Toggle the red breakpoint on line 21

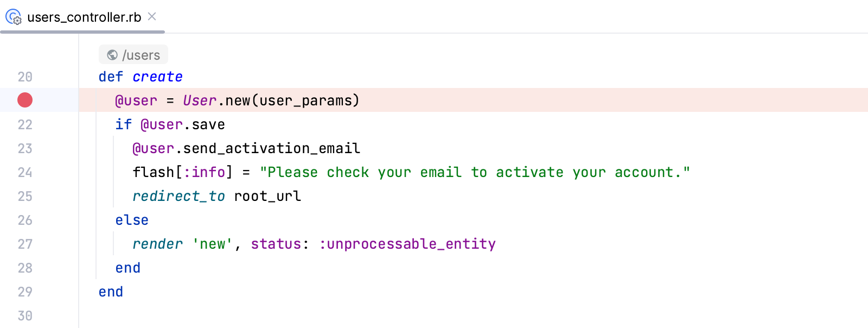(x=24, y=100)
